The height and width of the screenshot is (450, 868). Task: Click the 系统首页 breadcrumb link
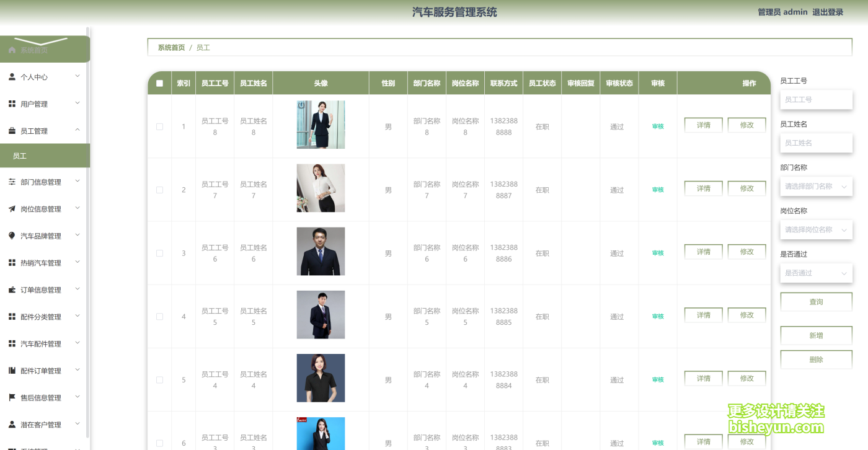point(171,48)
